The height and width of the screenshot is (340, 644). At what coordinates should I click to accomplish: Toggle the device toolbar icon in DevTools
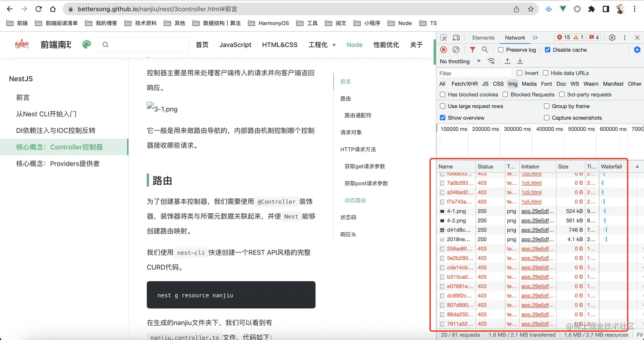(456, 37)
